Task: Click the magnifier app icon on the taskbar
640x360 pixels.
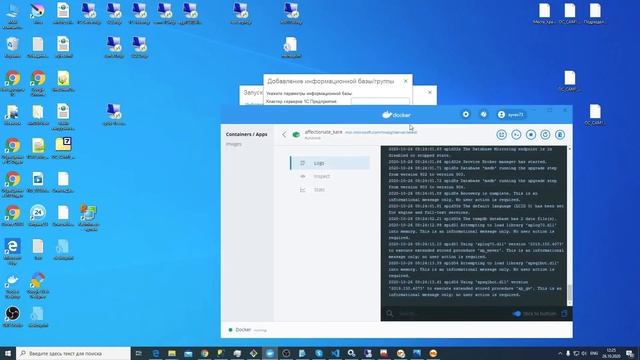Action: pos(351,353)
